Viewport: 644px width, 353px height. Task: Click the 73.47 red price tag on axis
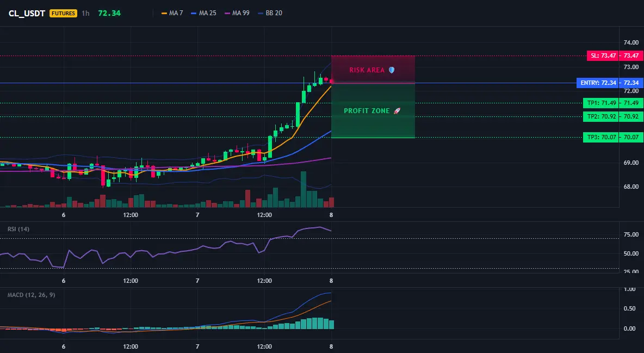(631, 55)
